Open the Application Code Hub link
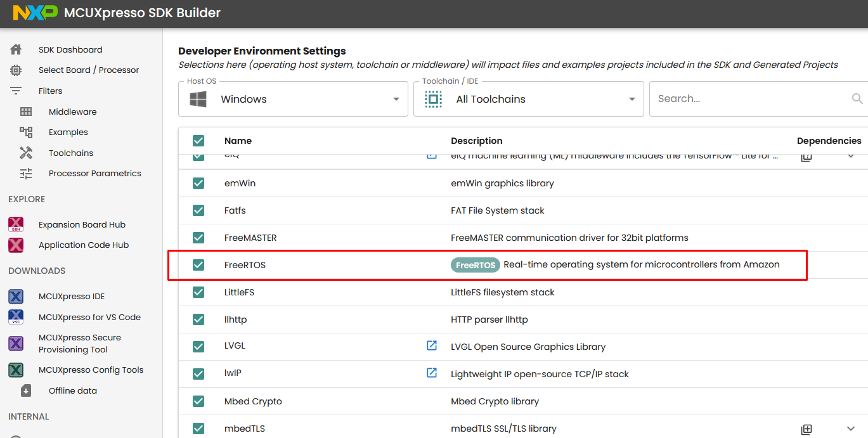The image size is (868, 438). coord(83,245)
